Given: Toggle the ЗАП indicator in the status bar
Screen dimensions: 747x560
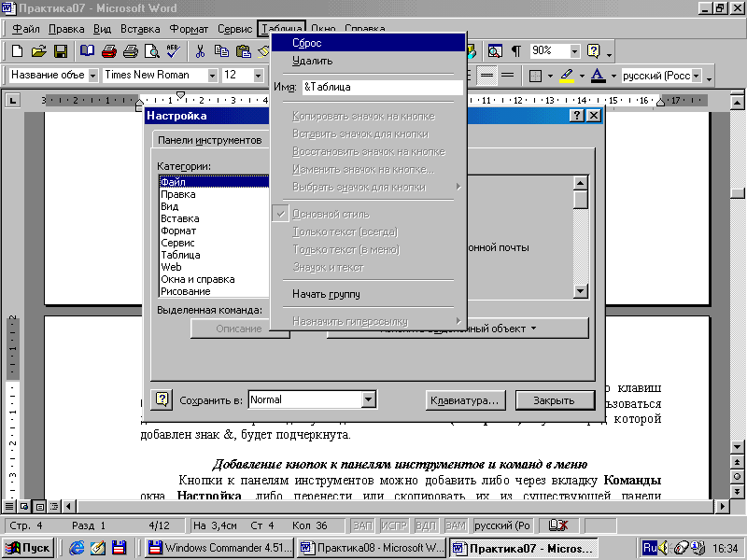Looking at the screenshot, I should coord(362,525).
